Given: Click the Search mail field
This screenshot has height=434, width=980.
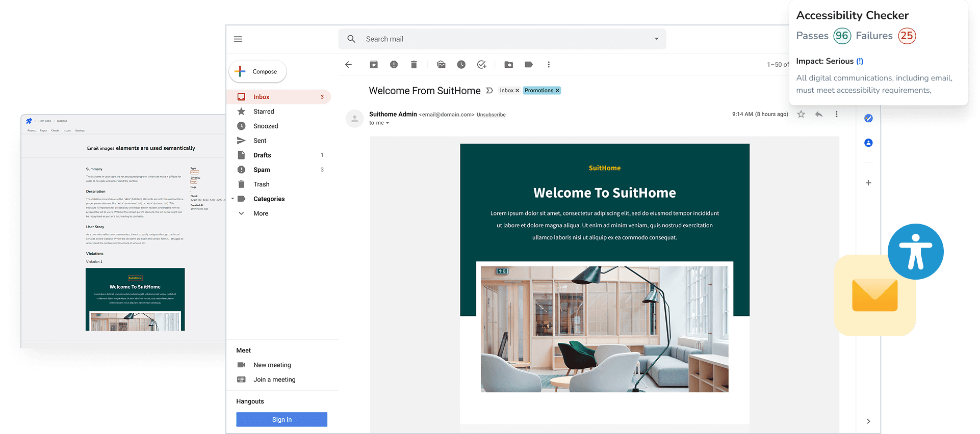Looking at the screenshot, I should [x=502, y=39].
